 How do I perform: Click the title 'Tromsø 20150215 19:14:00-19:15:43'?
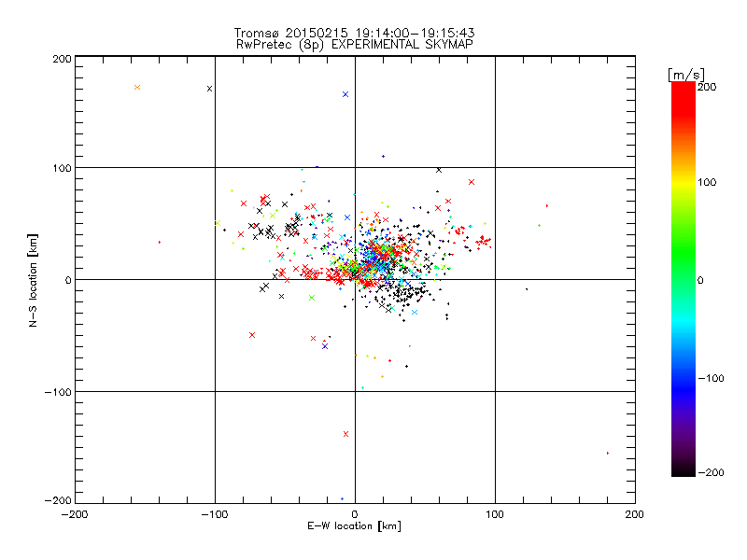[354, 33]
